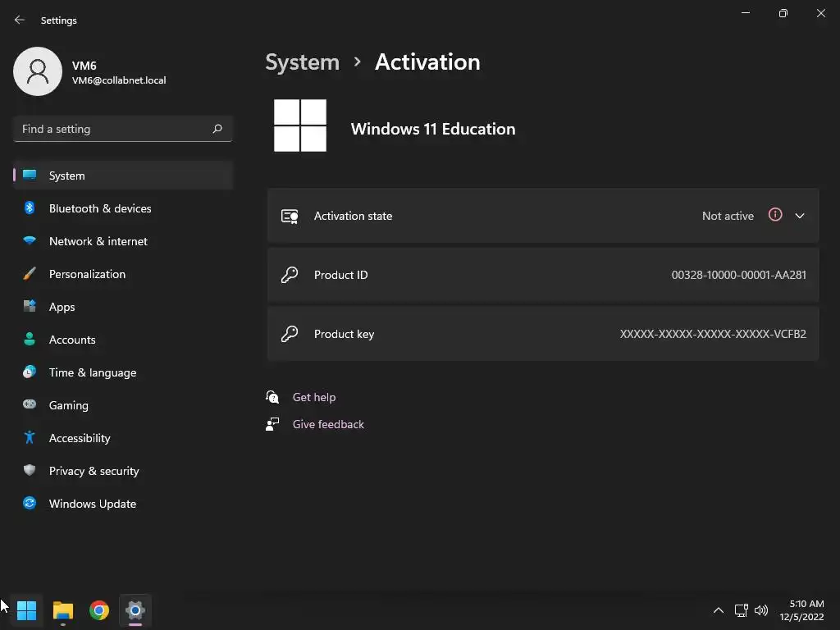This screenshot has width=840, height=630.
Task: Click the Windows 11 logo image
Action: tap(300, 126)
